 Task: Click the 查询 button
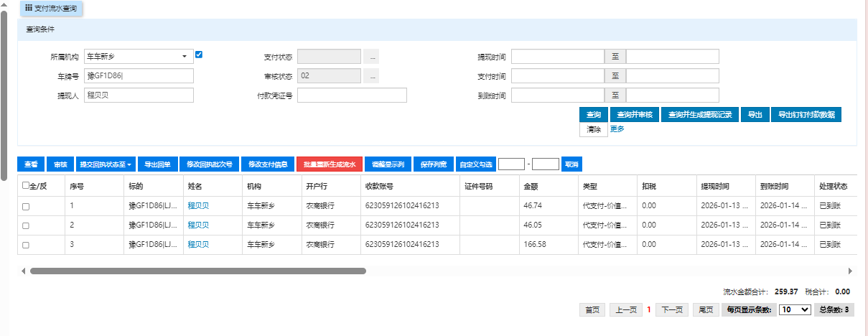(x=594, y=115)
